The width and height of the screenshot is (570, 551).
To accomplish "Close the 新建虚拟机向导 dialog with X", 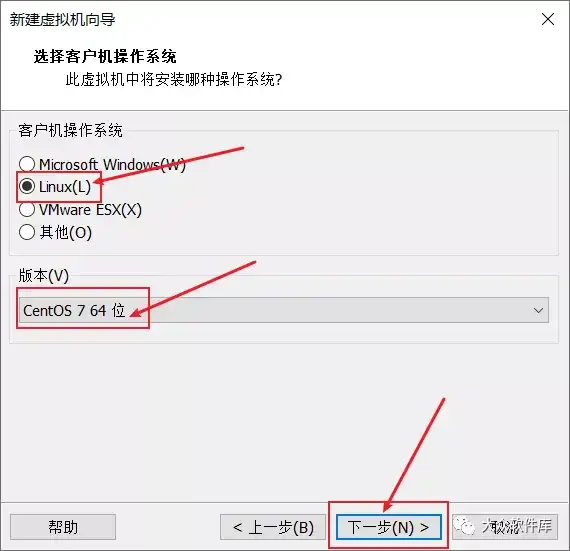I will pos(548,19).
